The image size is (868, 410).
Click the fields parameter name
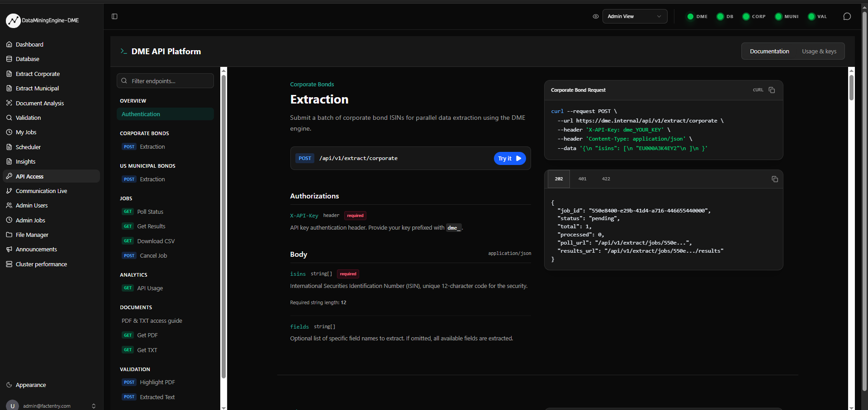[299, 327]
